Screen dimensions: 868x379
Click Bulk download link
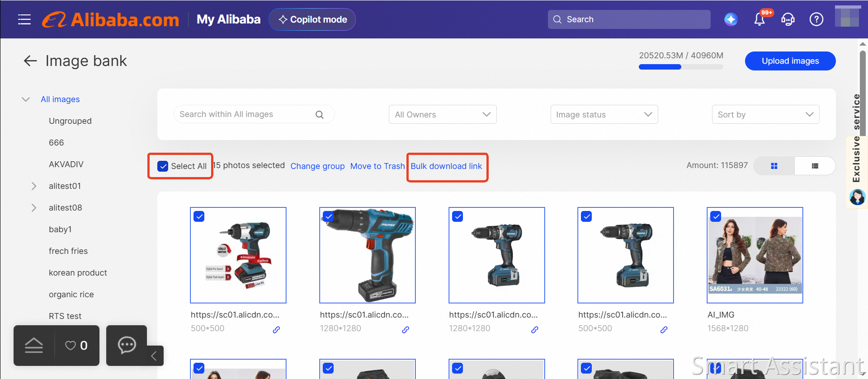pyautogui.click(x=446, y=166)
